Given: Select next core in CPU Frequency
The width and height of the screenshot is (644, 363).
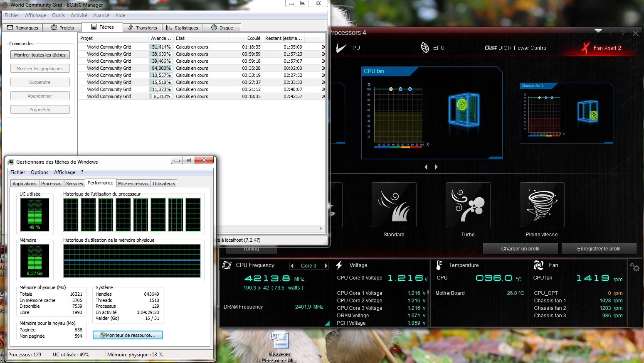Looking at the screenshot, I should pyautogui.click(x=326, y=266).
